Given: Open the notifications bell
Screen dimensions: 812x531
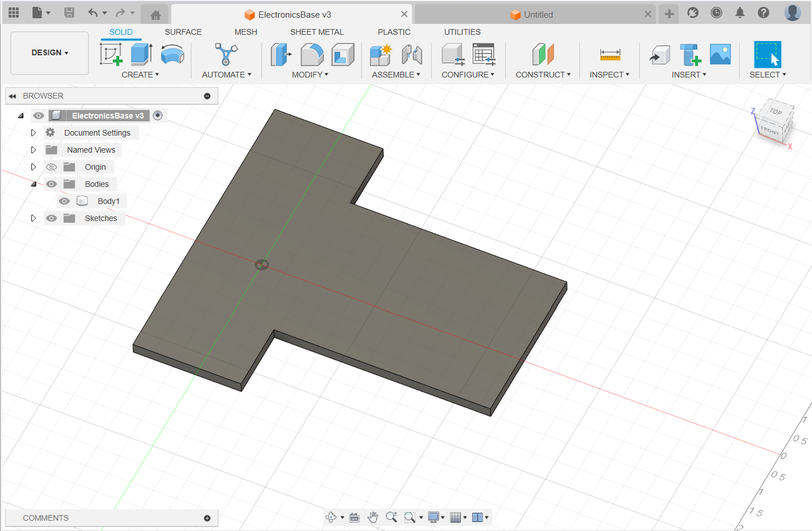Looking at the screenshot, I should tap(740, 13).
